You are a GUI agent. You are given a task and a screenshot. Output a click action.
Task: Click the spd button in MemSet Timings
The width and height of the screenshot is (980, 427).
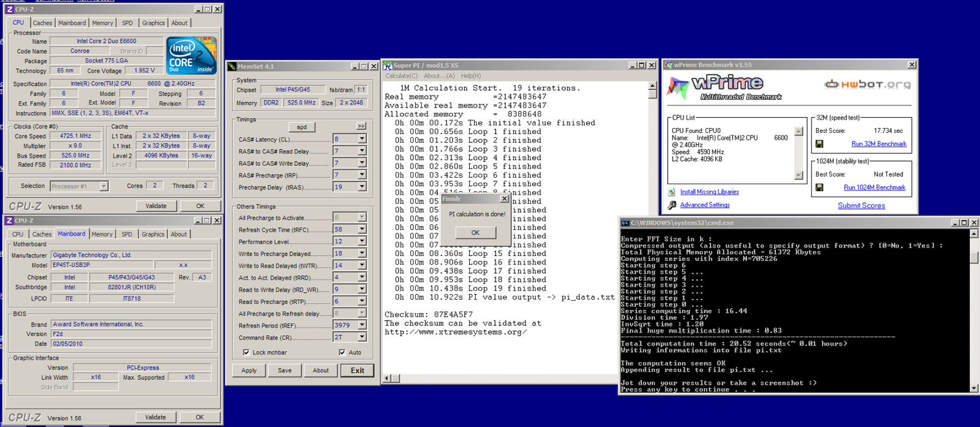point(302,127)
